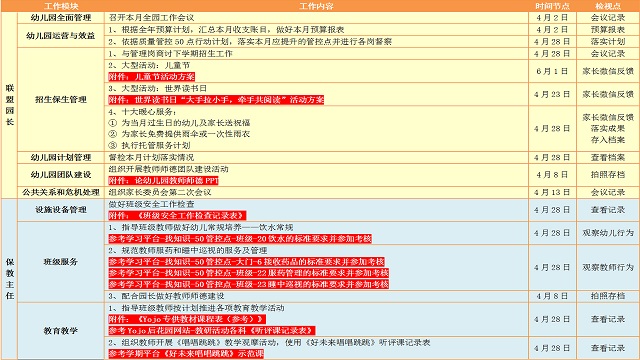Select the 保教主任 merged cell
Image resolution: width=640 pixels, height=360 pixels.
9,279
